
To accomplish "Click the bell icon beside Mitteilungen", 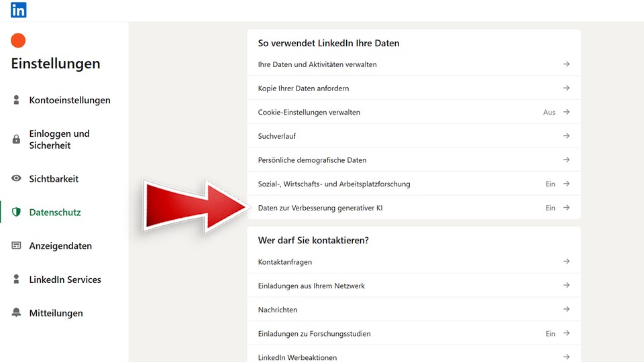I will click(x=17, y=313).
